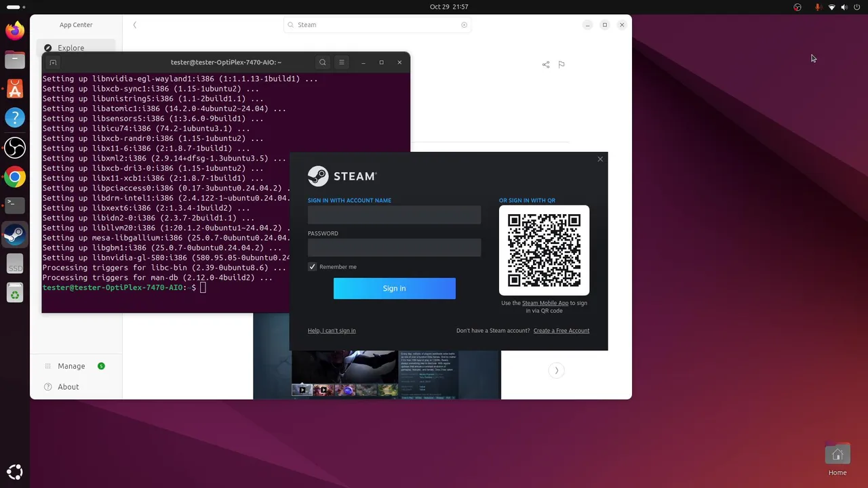Image resolution: width=868 pixels, height=488 pixels.
Task: Clear the App Center search field
Action: [x=465, y=25]
